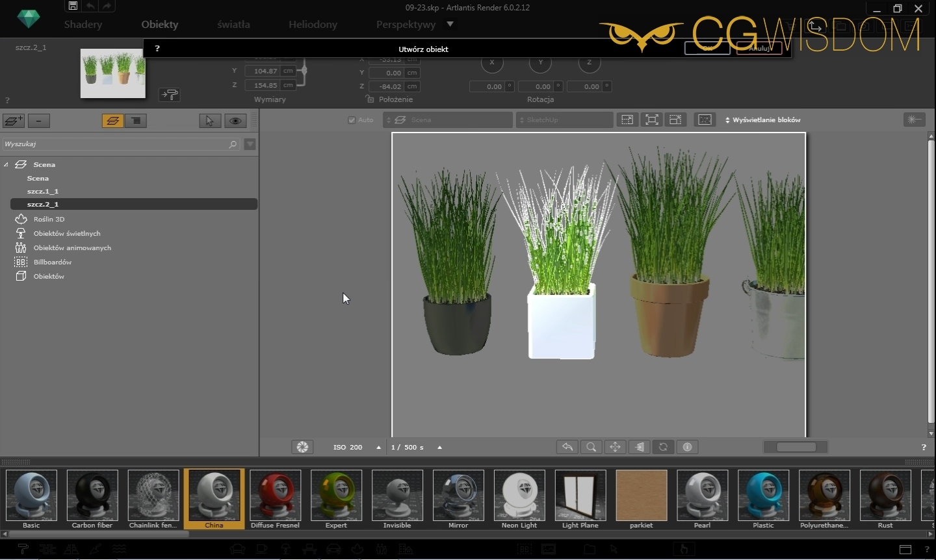Adjust the preview size slider
This screenshot has width=936, height=560.
pos(796,447)
